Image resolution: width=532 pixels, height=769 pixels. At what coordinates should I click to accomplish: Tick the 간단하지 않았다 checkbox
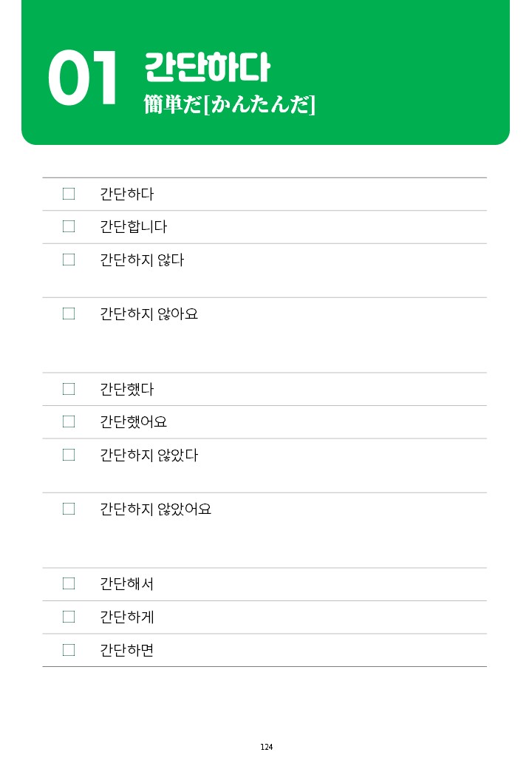pyautogui.click(x=69, y=455)
